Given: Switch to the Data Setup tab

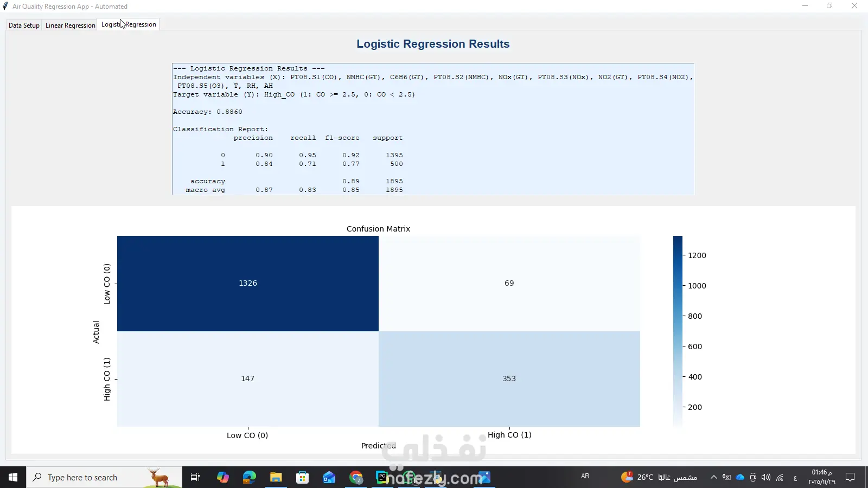Looking at the screenshot, I should [24, 25].
